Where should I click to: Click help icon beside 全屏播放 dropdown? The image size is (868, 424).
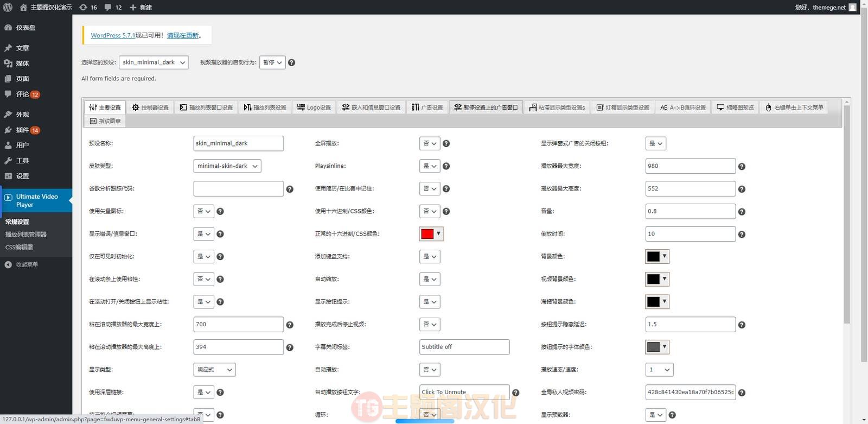(446, 144)
